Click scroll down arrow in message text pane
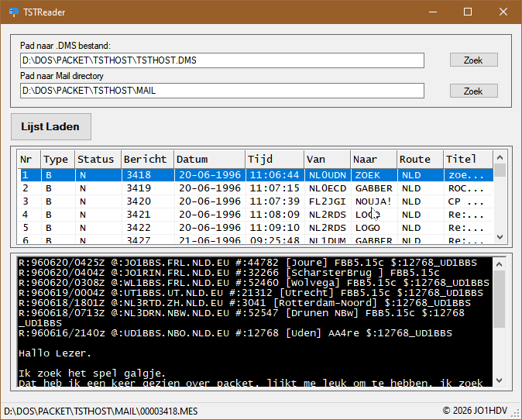 [500, 380]
